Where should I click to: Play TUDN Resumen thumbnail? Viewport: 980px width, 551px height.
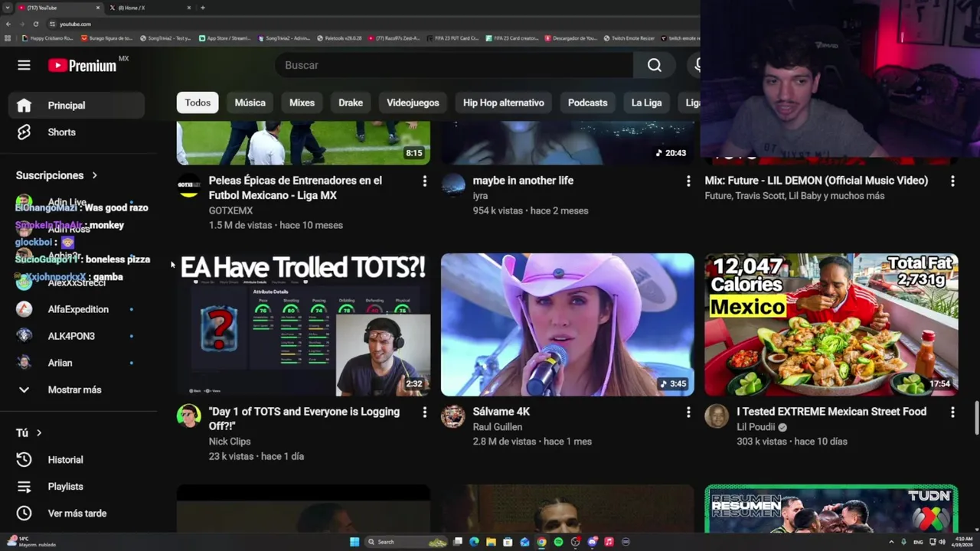pos(831,508)
